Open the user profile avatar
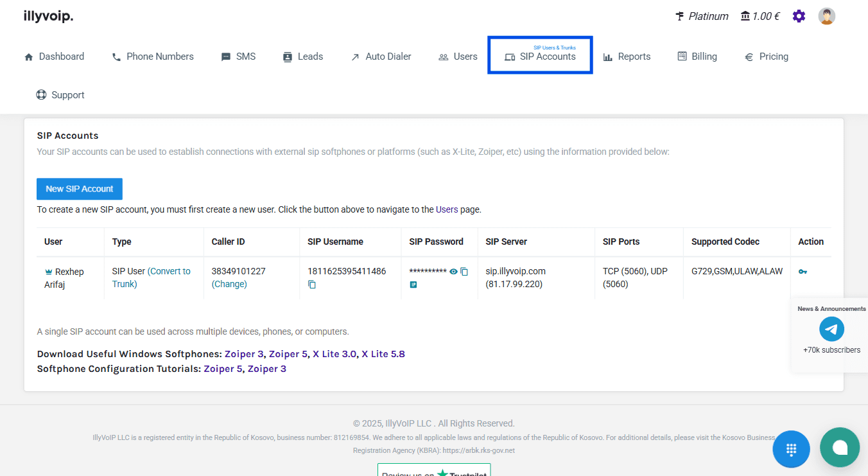 tap(826, 16)
